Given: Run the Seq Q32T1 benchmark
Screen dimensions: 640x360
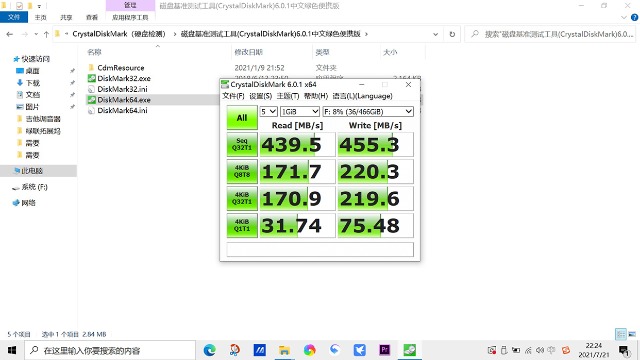Looking at the screenshot, I should [x=242, y=144].
